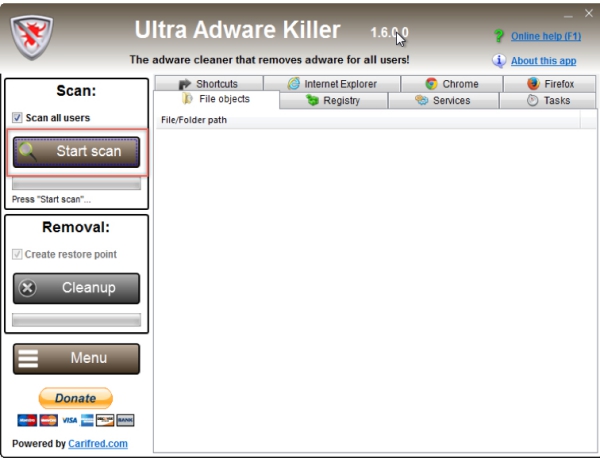Image resolution: width=600 pixels, height=458 pixels.
Task: Switch to the Chrome tab
Action: (452, 84)
